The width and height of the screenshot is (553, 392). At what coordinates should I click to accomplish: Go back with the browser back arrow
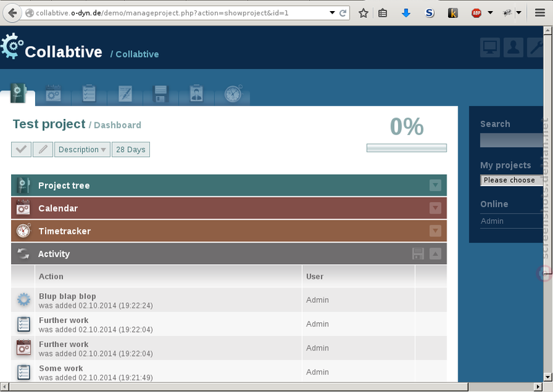(12, 13)
